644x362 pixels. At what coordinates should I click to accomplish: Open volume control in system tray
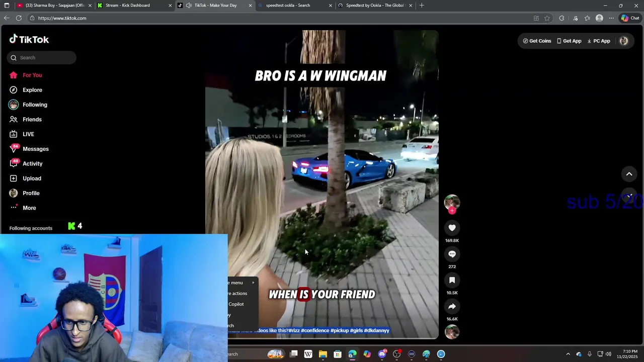tap(608, 354)
